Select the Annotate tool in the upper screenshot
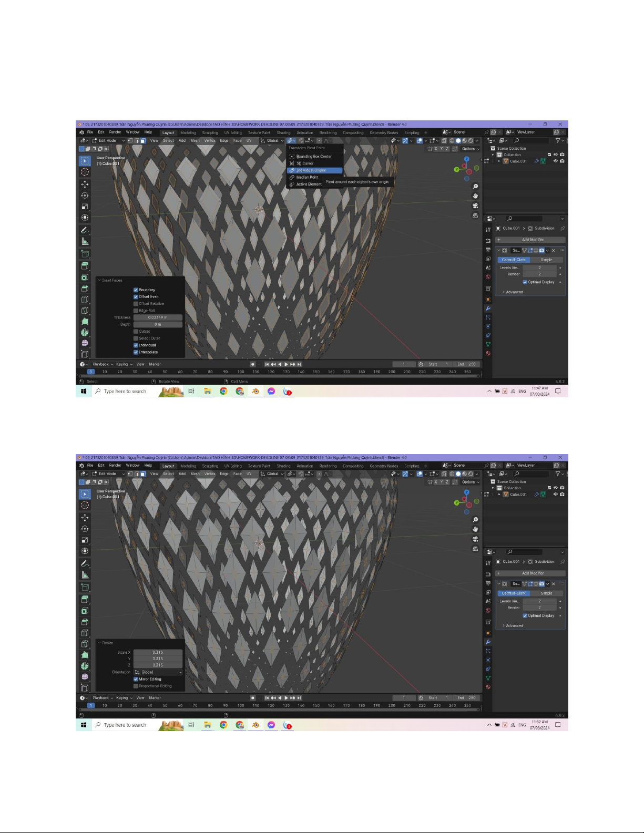Image resolution: width=644 pixels, height=833 pixels. 85,230
